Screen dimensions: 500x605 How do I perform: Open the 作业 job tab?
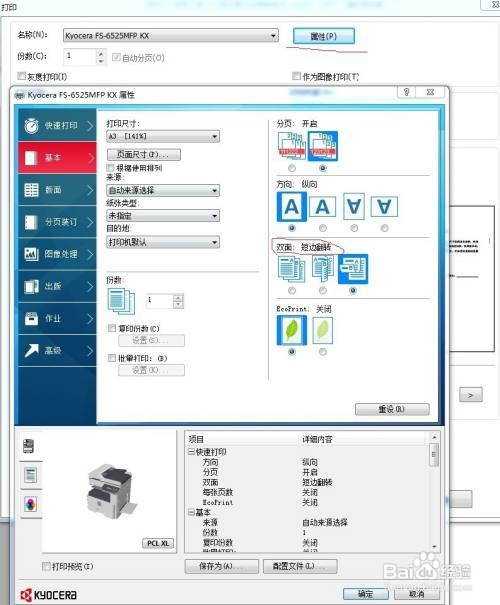click(x=57, y=318)
